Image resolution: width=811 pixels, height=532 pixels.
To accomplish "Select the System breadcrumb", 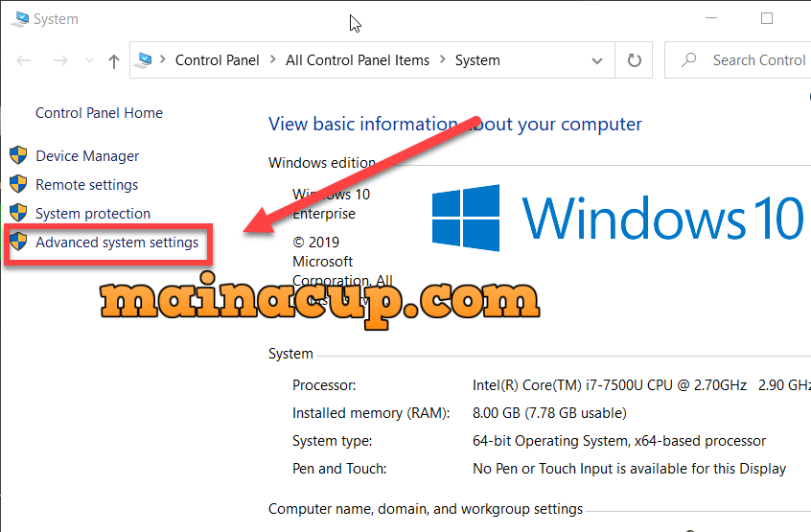I will pos(477,60).
